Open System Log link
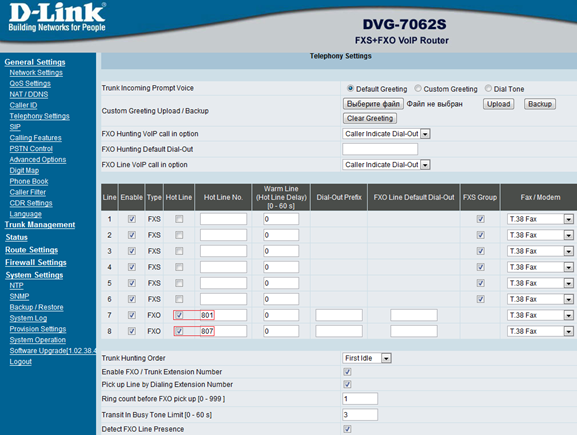The height and width of the screenshot is (435, 577). pos(28,318)
